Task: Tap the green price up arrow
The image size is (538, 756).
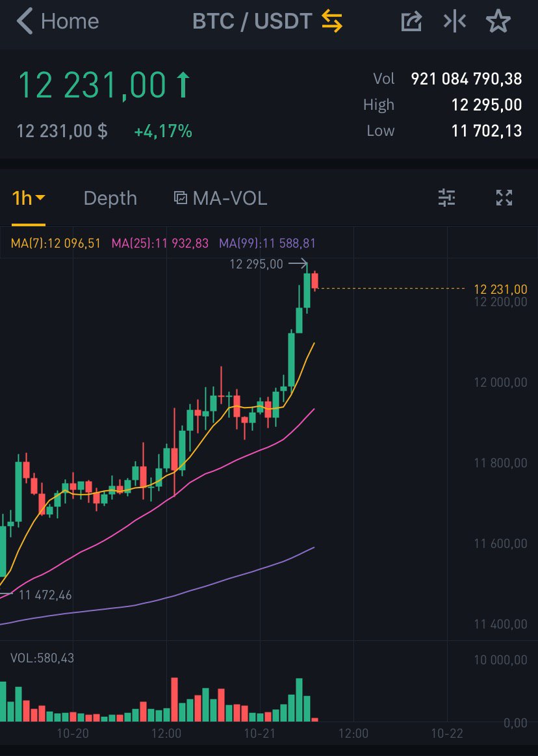Action: tap(183, 86)
